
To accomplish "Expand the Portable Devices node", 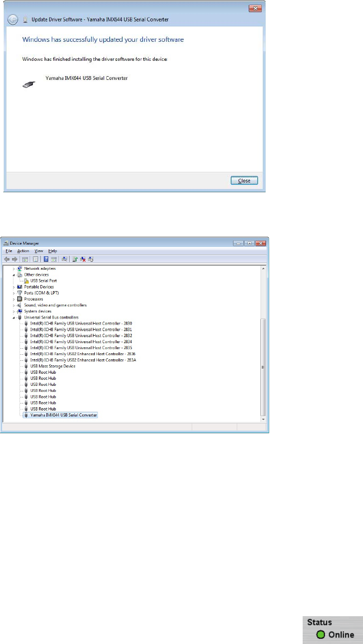I will 14,287.
